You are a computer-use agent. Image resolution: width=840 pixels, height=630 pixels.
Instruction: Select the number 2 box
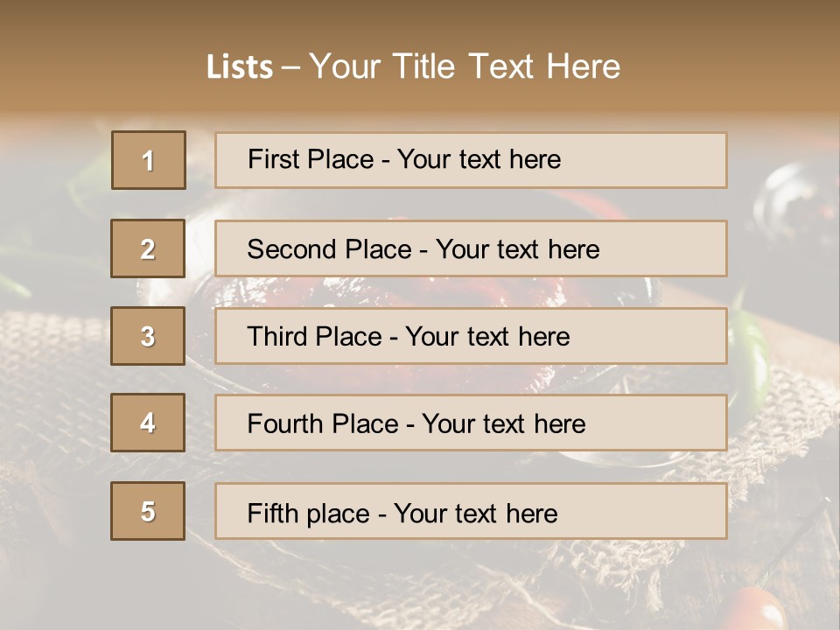(148, 248)
